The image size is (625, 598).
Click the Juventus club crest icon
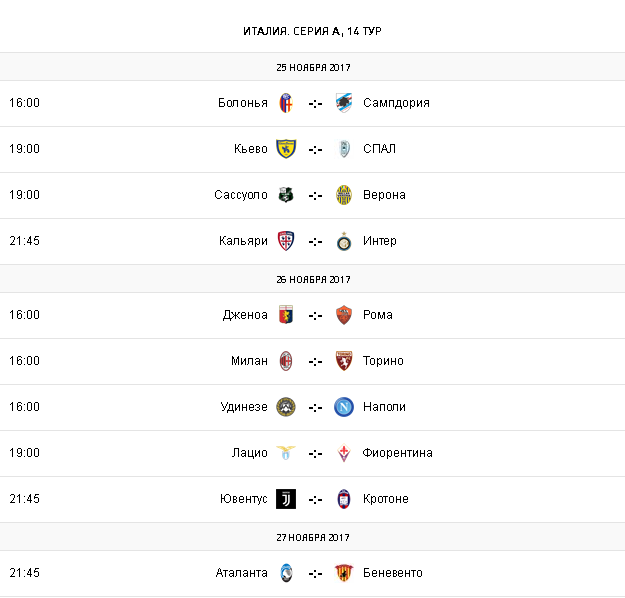pyautogui.click(x=285, y=499)
